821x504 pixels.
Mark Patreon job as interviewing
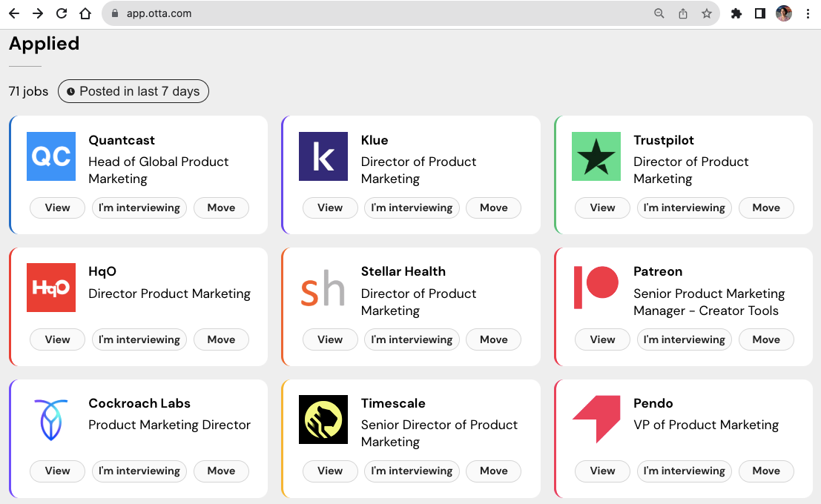(x=685, y=339)
